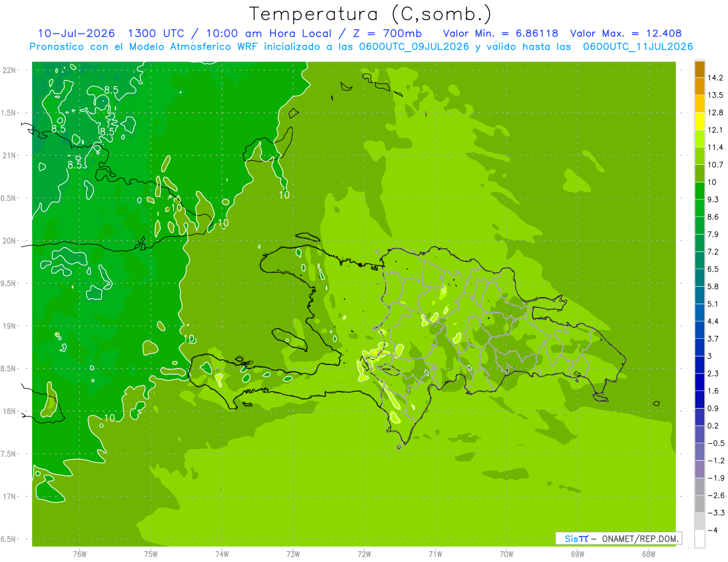Click the "68W" longitude label
The height and width of the screenshot is (562, 728).
pyautogui.click(x=648, y=554)
